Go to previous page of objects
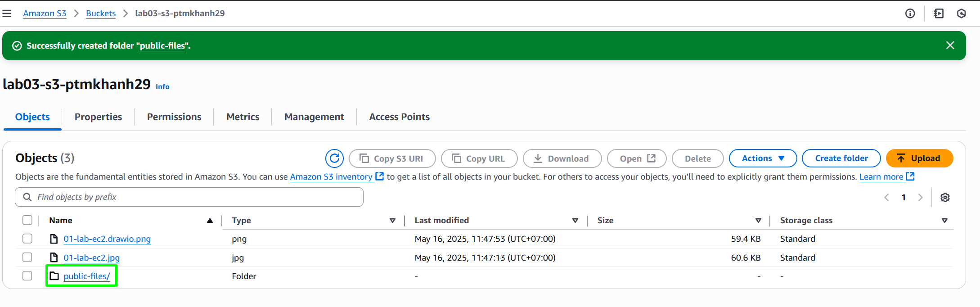Viewport: 980px width, 307px height. 886,197
